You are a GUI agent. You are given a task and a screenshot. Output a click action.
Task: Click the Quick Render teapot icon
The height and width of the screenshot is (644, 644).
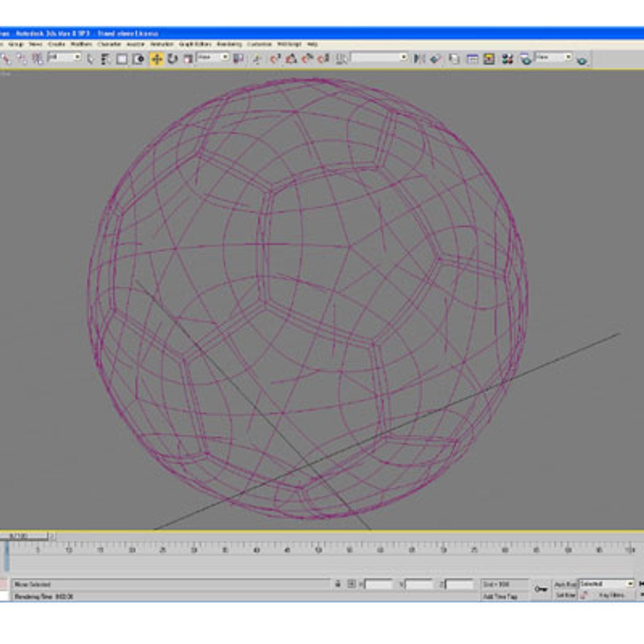pos(581,60)
